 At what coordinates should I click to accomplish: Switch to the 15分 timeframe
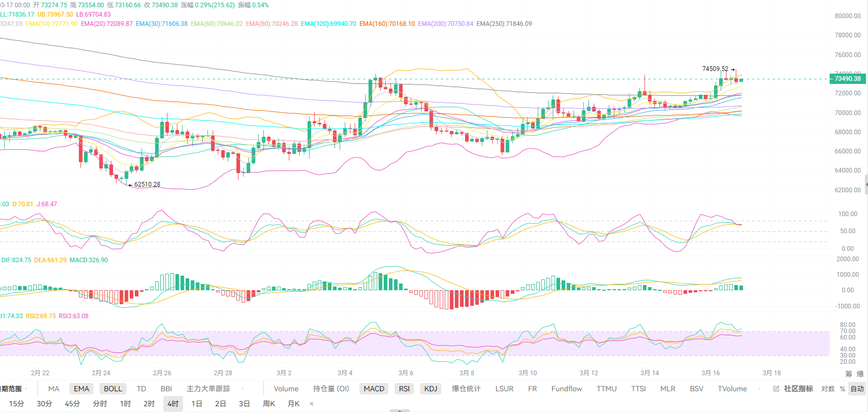(x=17, y=404)
